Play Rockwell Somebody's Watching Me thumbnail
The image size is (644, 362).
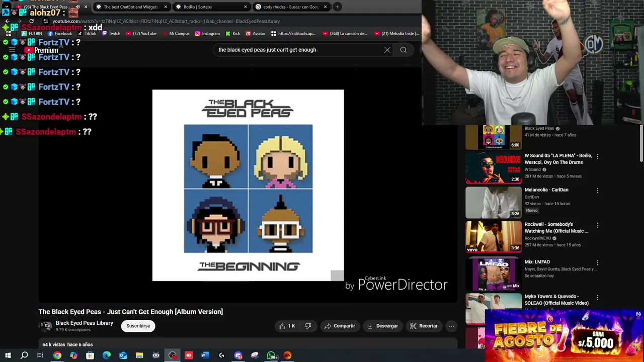click(494, 237)
